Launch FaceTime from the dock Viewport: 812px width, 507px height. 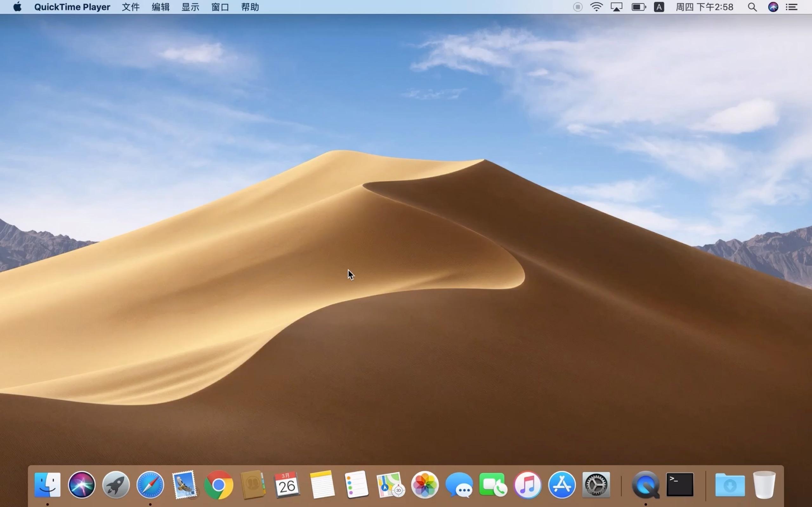493,485
